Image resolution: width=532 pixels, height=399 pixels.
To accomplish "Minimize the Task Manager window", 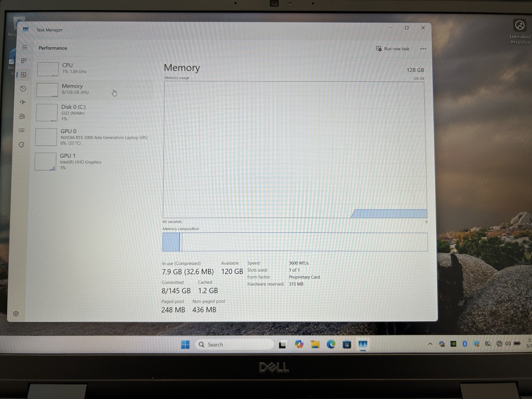I will pos(391,28).
